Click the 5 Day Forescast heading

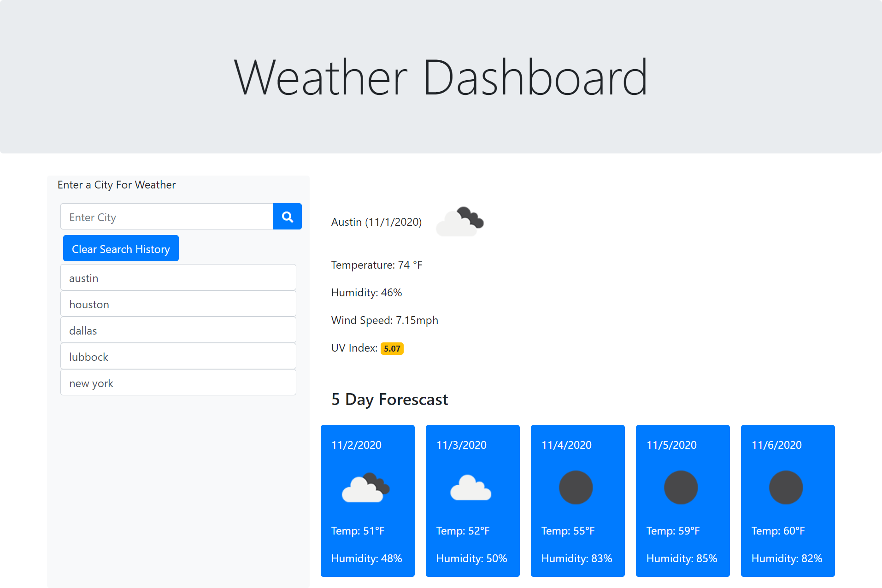tap(389, 399)
